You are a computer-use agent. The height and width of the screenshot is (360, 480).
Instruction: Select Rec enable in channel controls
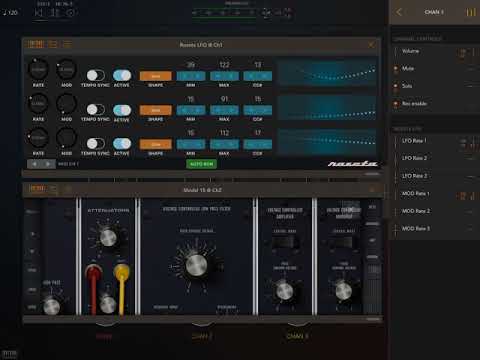(x=435, y=104)
